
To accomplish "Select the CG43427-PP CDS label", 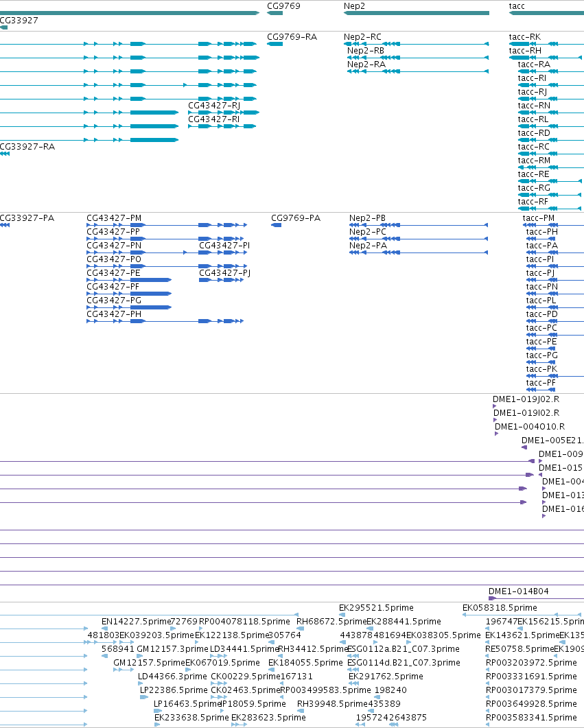I will pos(113,232).
